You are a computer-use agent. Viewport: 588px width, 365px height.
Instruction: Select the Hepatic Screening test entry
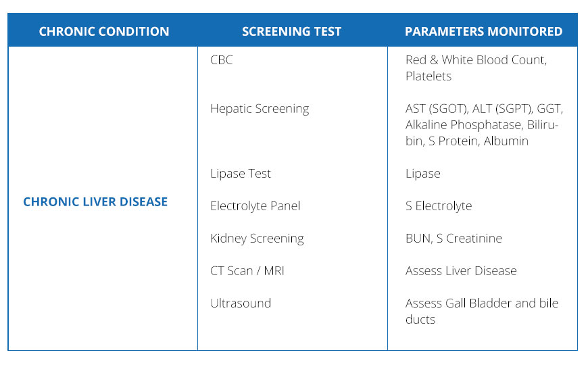point(260,108)
